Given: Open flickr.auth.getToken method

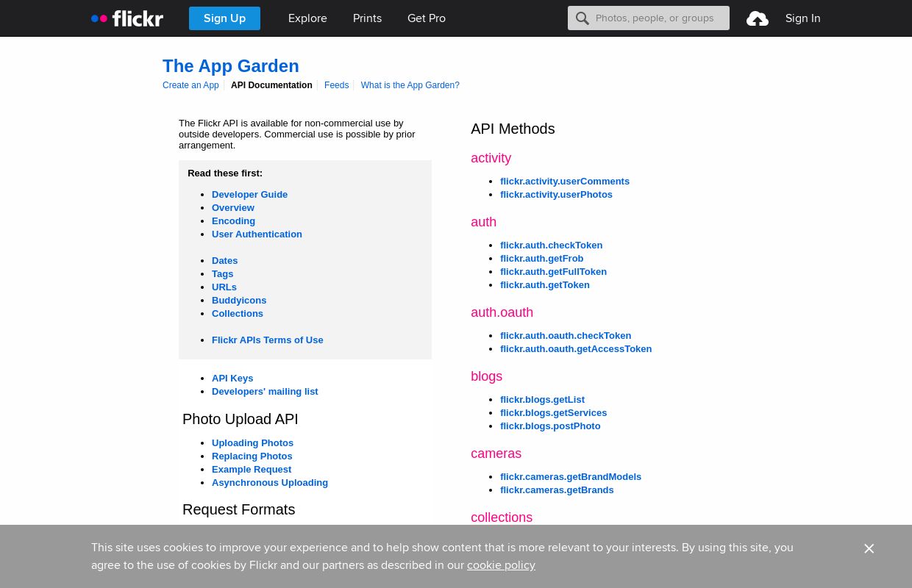Looking at the screenshot, I should point(545,285).
